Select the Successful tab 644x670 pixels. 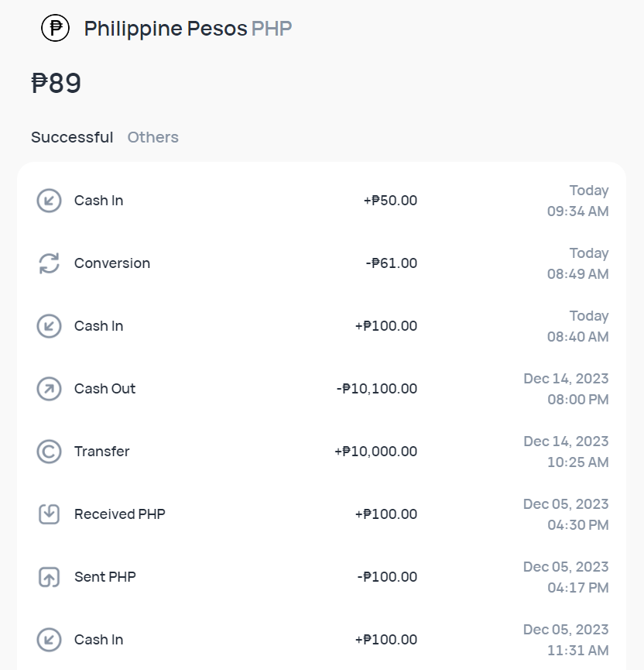coord(72,137)
